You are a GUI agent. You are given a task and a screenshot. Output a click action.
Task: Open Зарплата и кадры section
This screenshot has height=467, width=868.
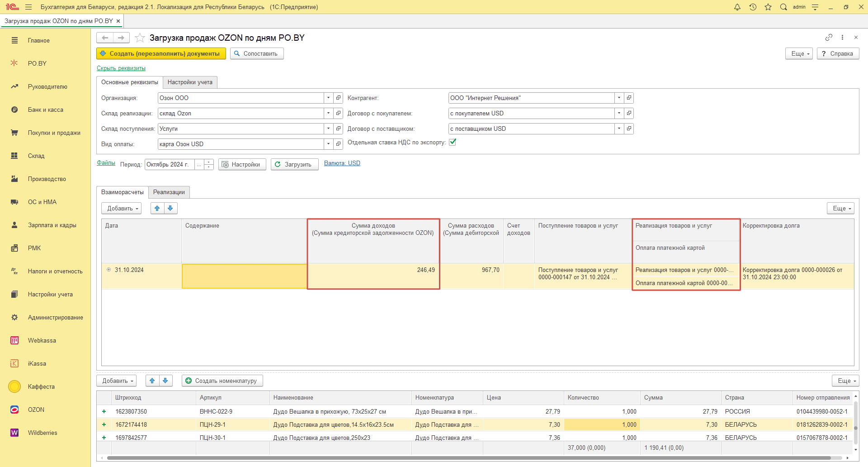[x=52, y=225]
